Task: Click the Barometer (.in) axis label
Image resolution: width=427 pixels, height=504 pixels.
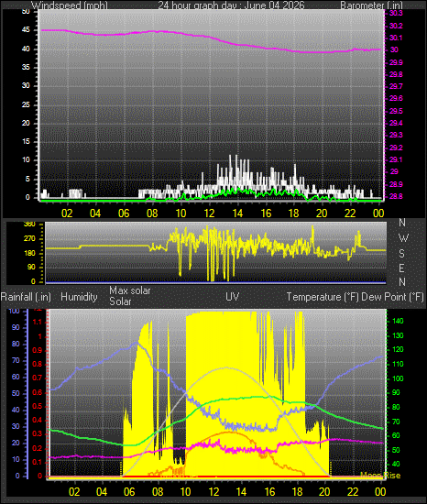Action: coord(371,5)
